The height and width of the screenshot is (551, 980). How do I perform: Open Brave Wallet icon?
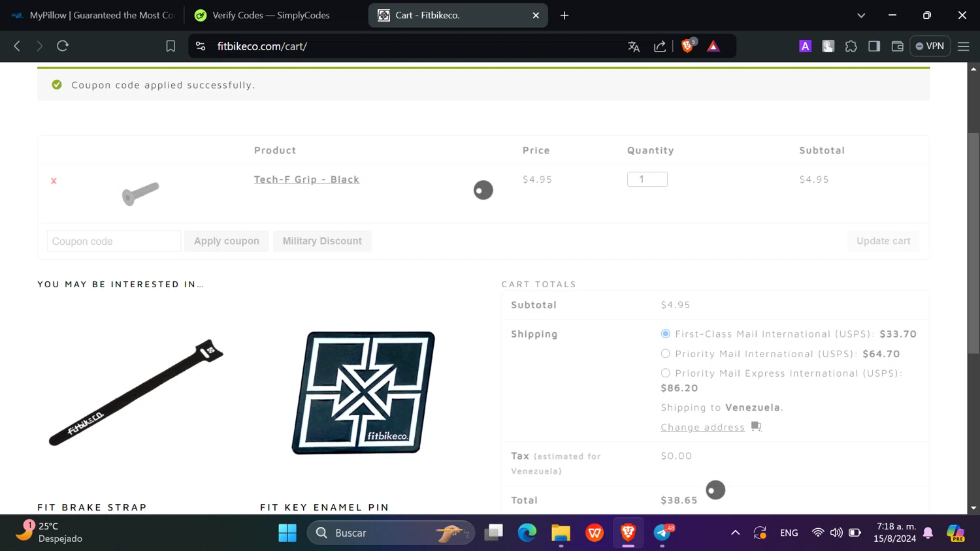(x=897, y=46)
